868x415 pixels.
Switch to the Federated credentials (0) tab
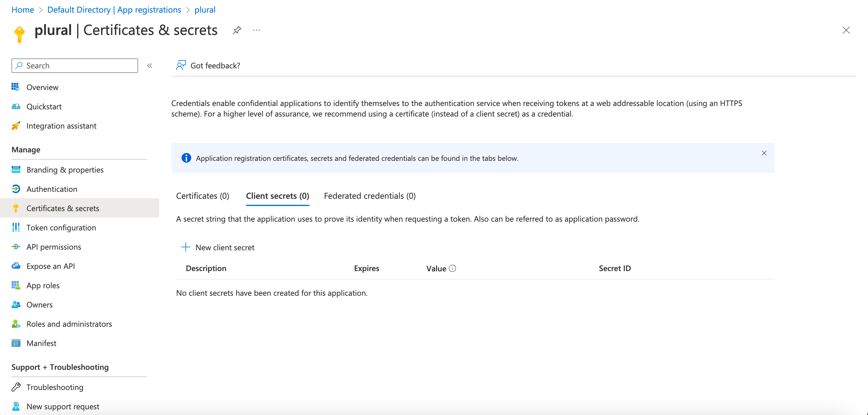(x=369, y=196)
